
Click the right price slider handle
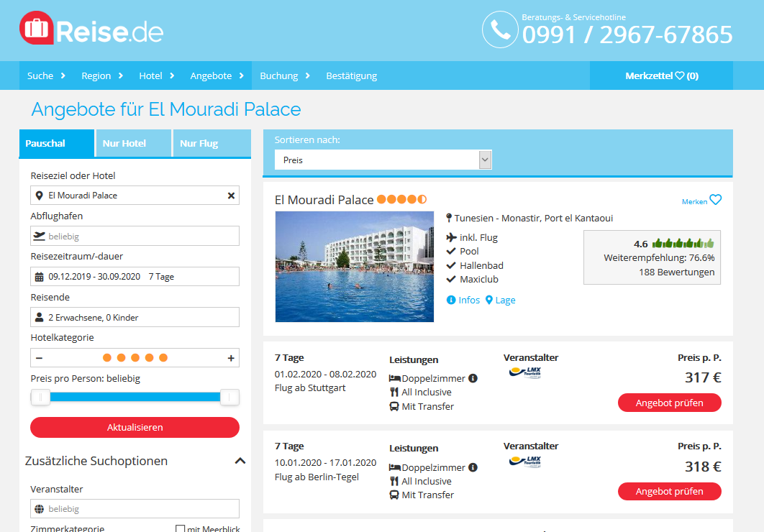[x=229, y=397]
